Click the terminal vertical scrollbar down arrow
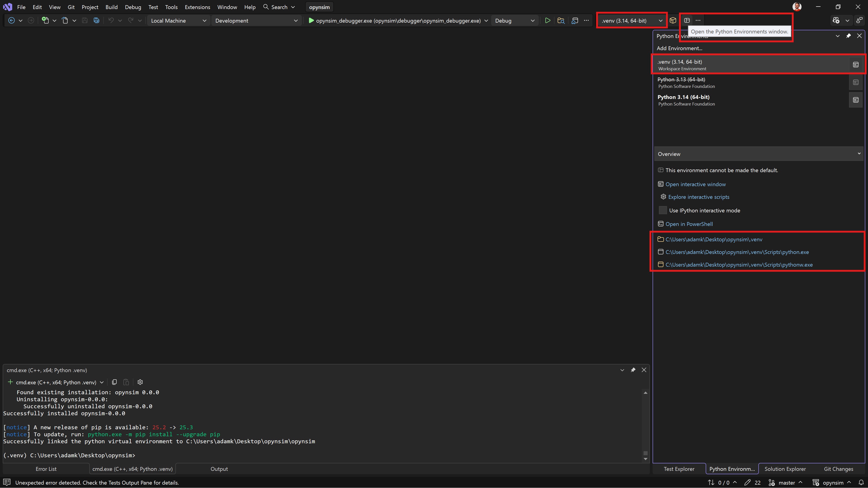Screen dimensions: 868x488 pyautogui.click(x=645, y=459)
